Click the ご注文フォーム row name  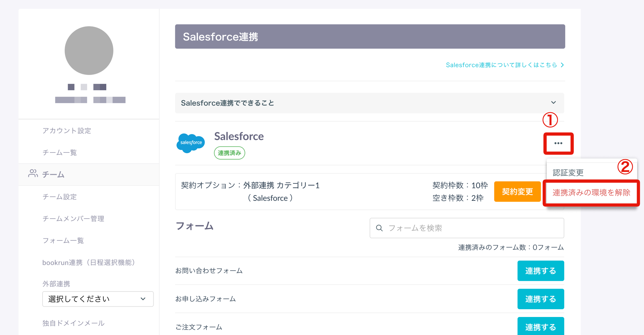[x=199, y=327]
